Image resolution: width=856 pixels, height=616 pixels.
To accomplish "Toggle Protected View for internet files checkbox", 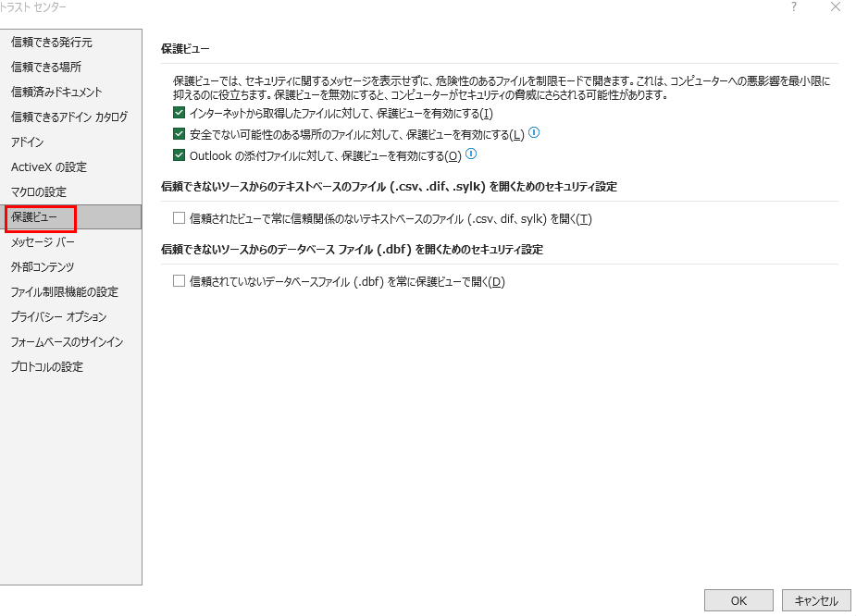I will (180, 113).
